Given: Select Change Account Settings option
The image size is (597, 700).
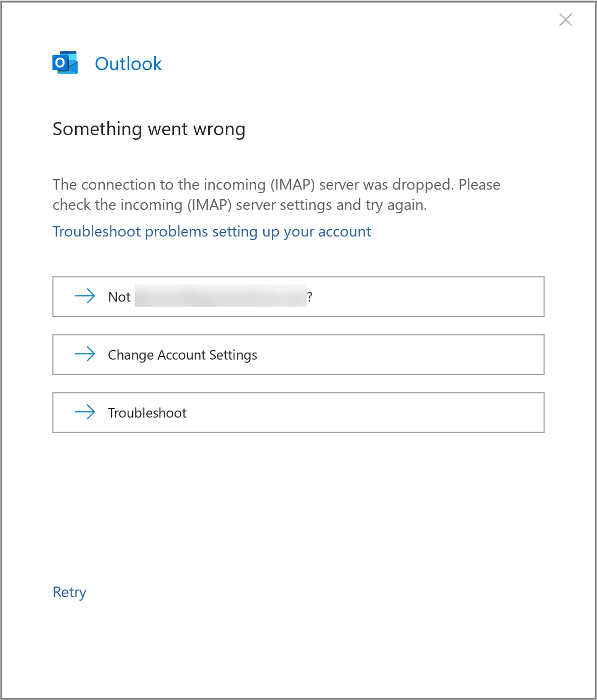Looking at the screenshot, I should pos(299,355).
